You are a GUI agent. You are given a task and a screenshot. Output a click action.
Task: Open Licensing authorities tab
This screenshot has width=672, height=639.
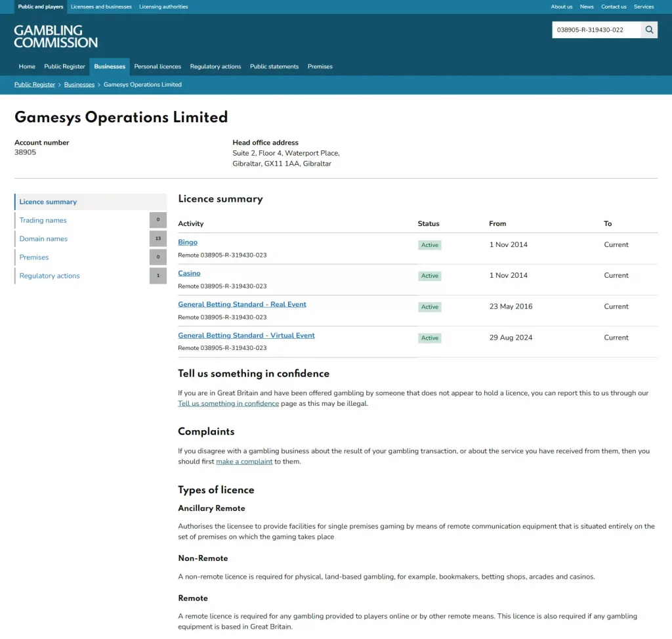[163, 7]
